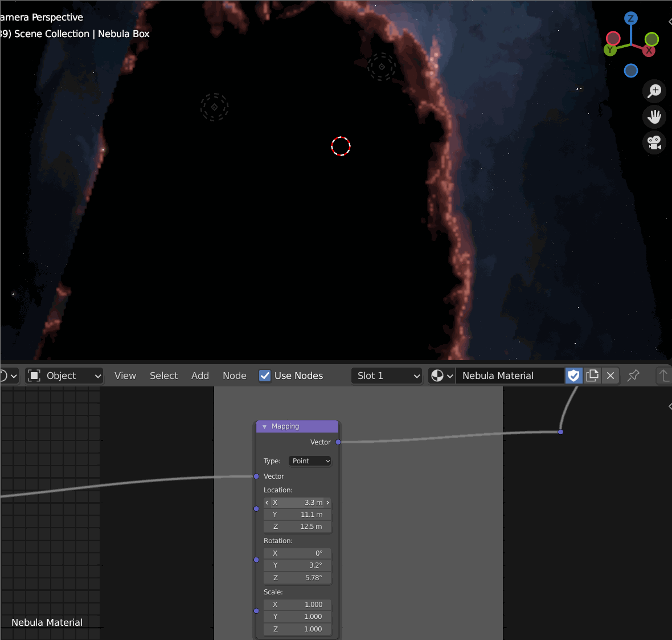The height and width of the screenshot is (640, 672).
Task: Toggle the fake user shield for Nebula Material
Action: tap(573, 376)
